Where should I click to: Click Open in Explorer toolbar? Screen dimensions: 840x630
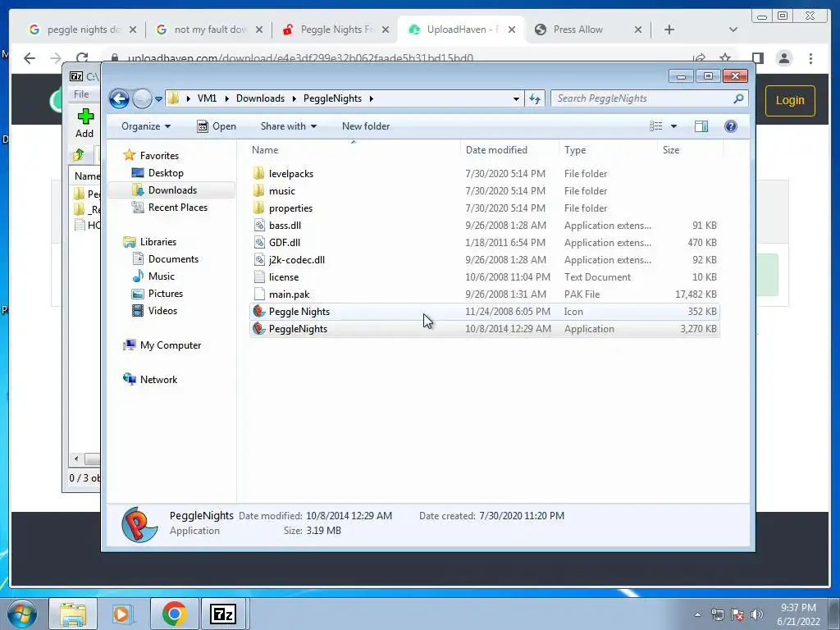[217, 126]
